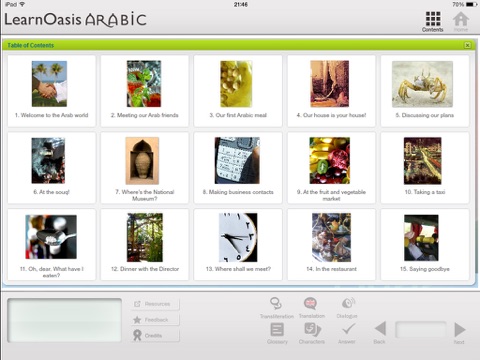The image size is (480, 360).
Task: Open lesson 6 At the souq
Action: point(51,168)
